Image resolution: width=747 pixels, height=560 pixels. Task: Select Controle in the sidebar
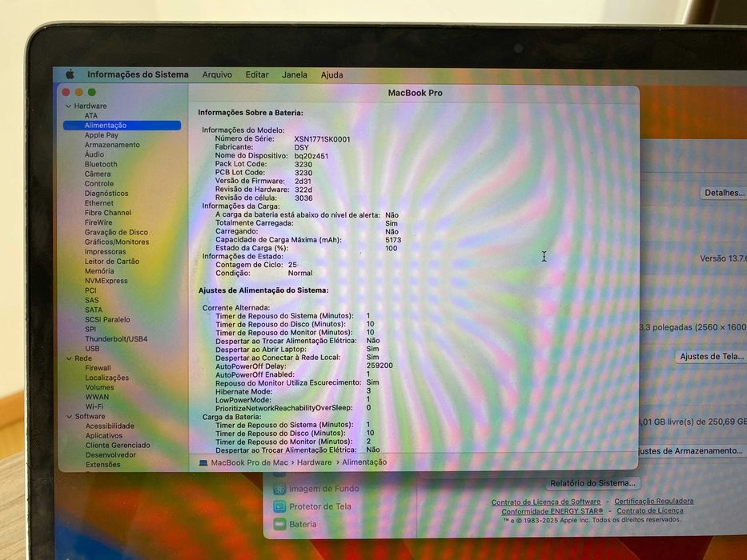point(99,184)
